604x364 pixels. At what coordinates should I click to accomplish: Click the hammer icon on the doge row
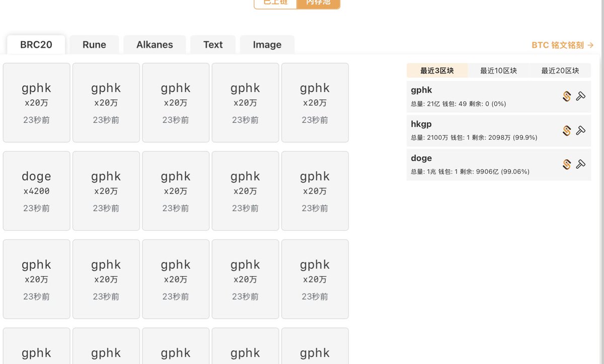pos(581,164)
